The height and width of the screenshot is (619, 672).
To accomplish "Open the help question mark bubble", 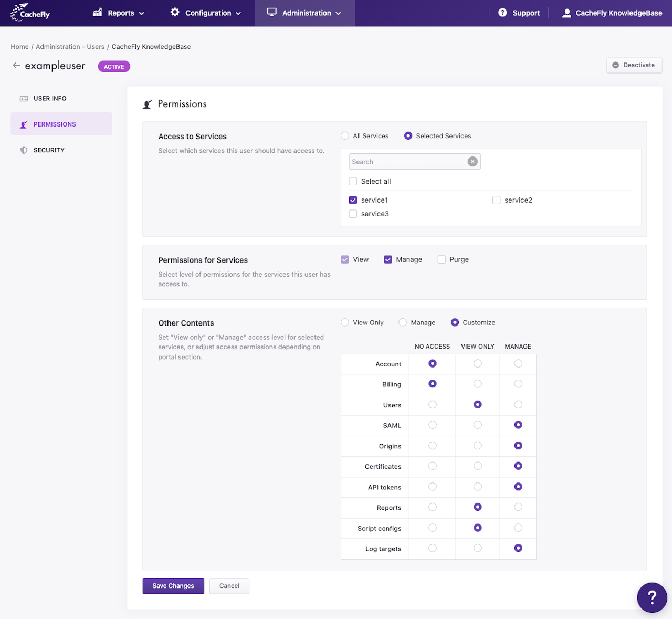I will pyautogui.click(x=652, y=597).
